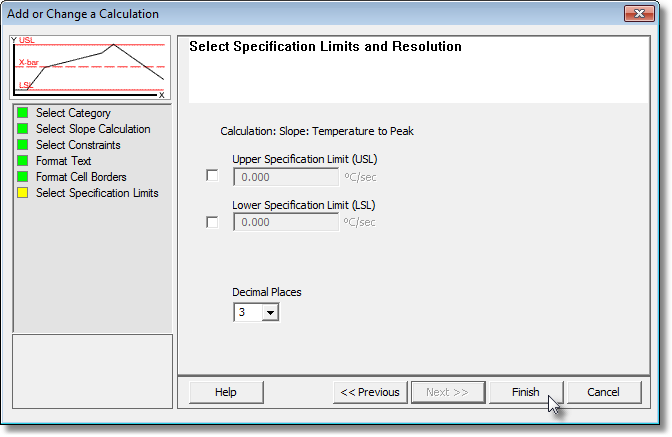Click the USL/LSL chart thumbnail preview

click(90, 68)
